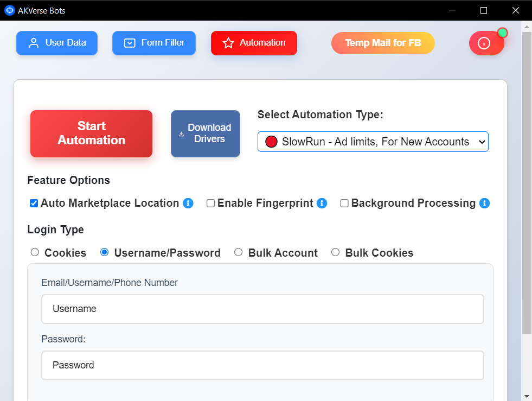Viewport: 532px width, 401px height.
Task: Select Username/Password login type
Action: pos(104,252)
